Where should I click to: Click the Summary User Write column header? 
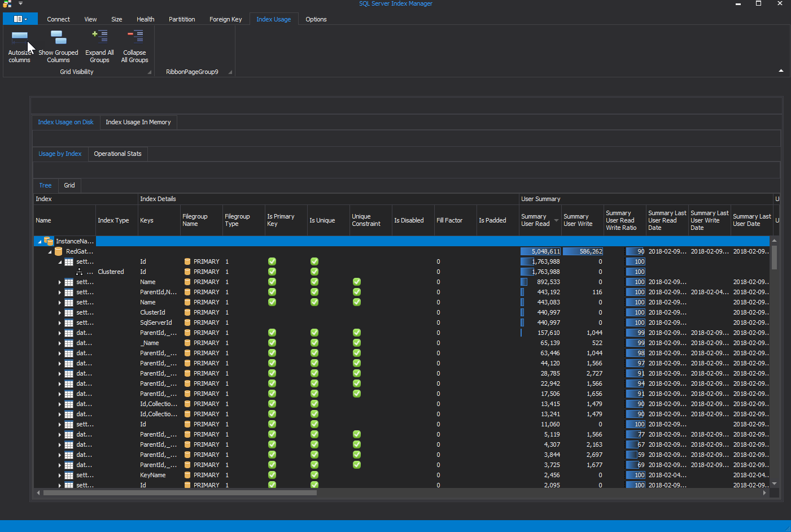click(583, 220)
